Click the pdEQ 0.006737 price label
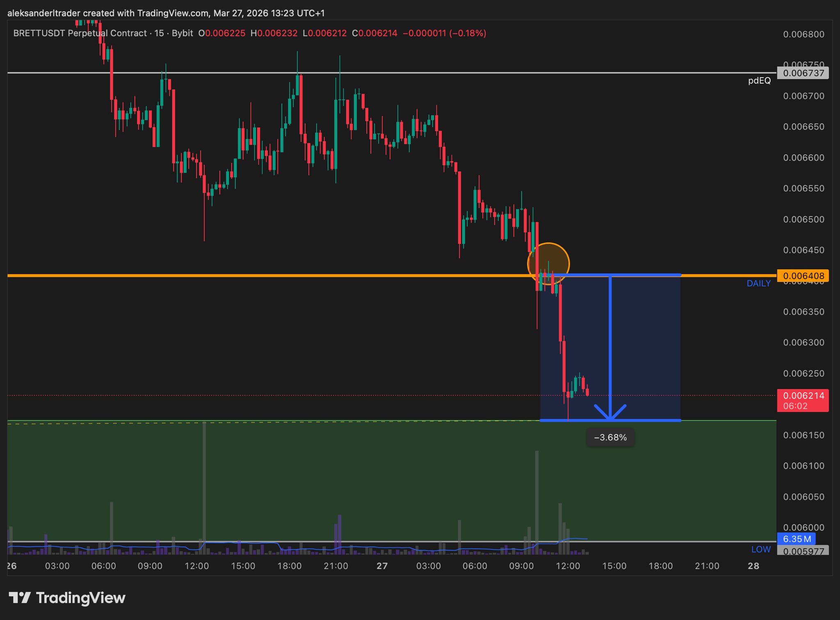The width and height of the screenshot is (840, 620). pos(803,73)
